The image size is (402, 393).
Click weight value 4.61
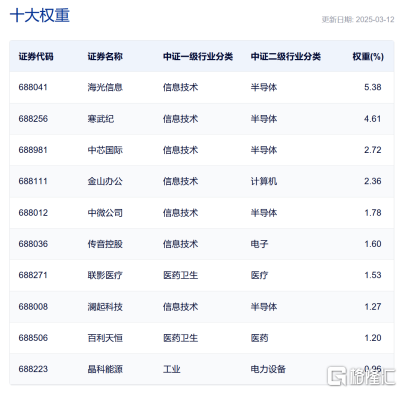tap(373, 119)
